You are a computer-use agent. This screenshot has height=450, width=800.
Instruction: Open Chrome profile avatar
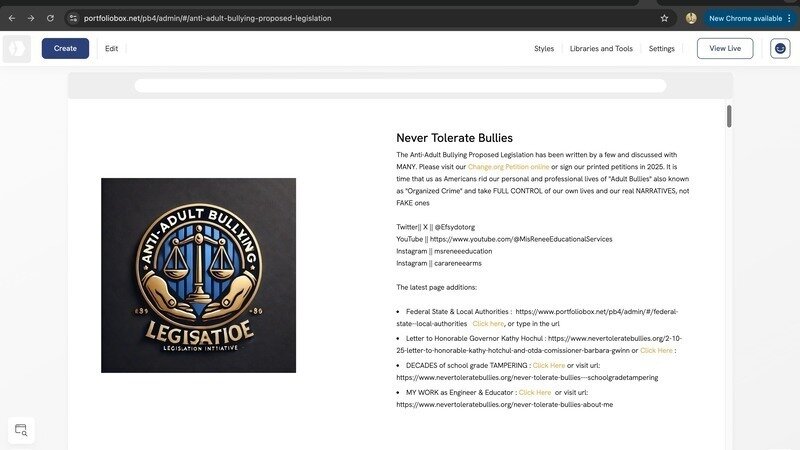(691, 18)
